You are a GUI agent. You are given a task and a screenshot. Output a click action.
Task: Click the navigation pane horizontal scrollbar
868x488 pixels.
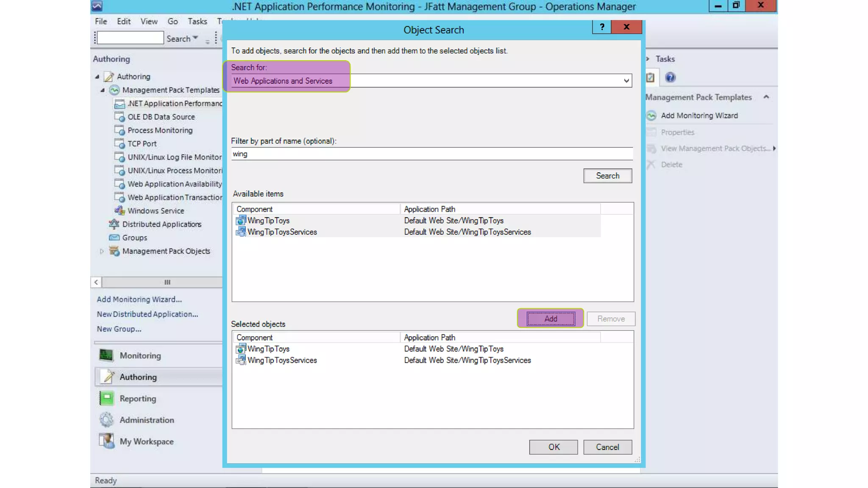167,282
